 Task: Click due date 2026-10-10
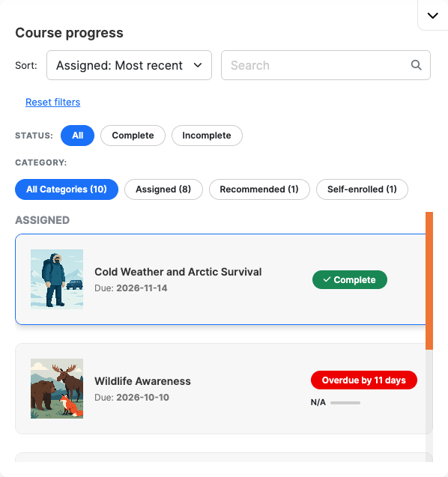(143, 398)
